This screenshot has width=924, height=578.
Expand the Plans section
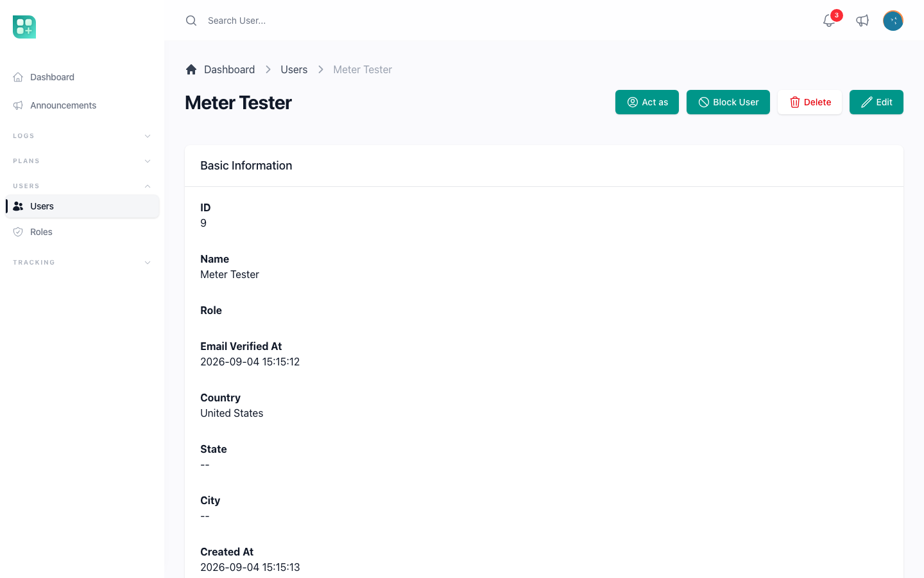pos(82,161)
